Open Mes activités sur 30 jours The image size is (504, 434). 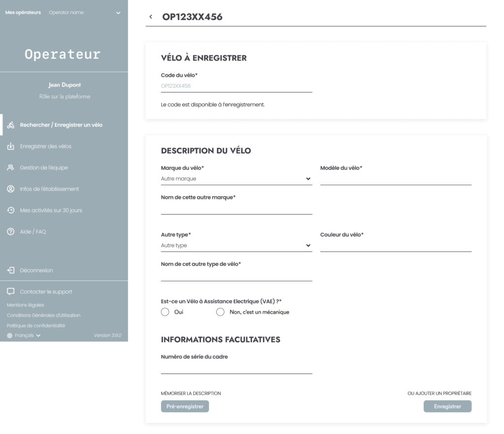[x=51, y=210]
